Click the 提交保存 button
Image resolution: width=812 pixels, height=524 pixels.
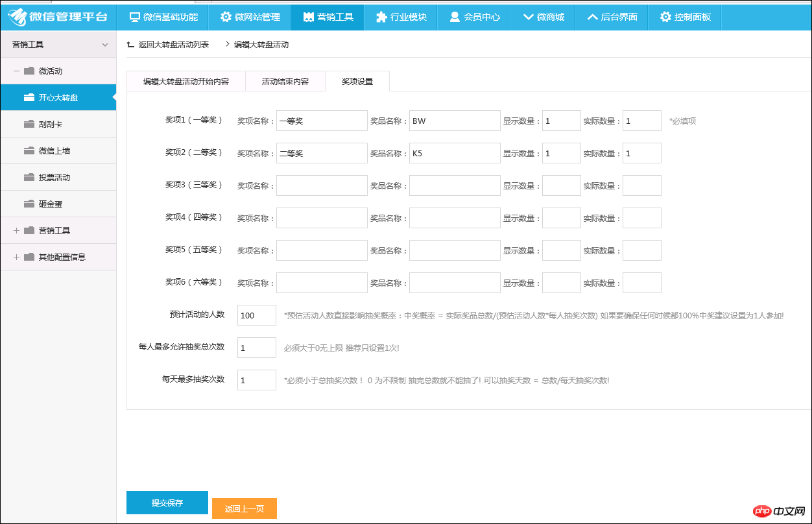pos(167,503)
